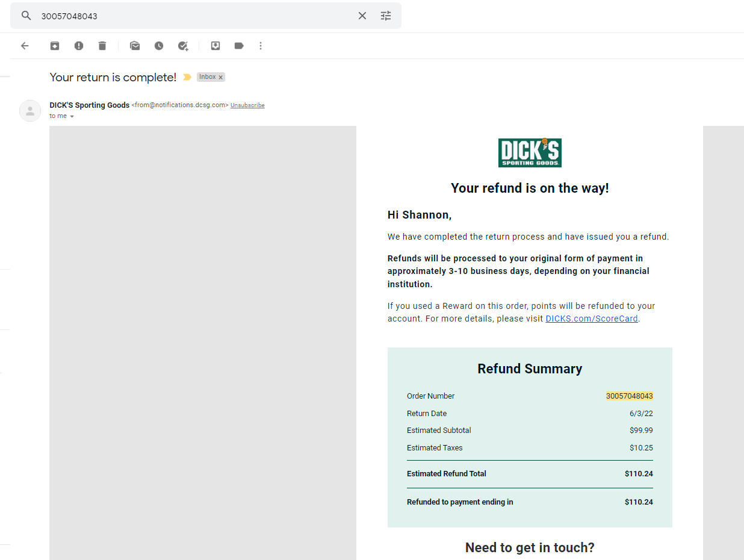Click the greeting 'Hi Shannon,'

point(420,215)
